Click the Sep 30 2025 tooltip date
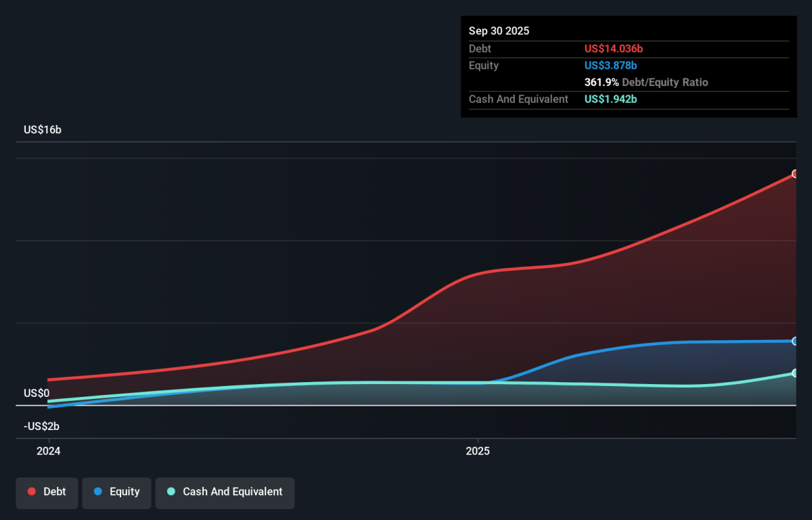812x520 pixels. pyautogui.click(x=499, y=31)
